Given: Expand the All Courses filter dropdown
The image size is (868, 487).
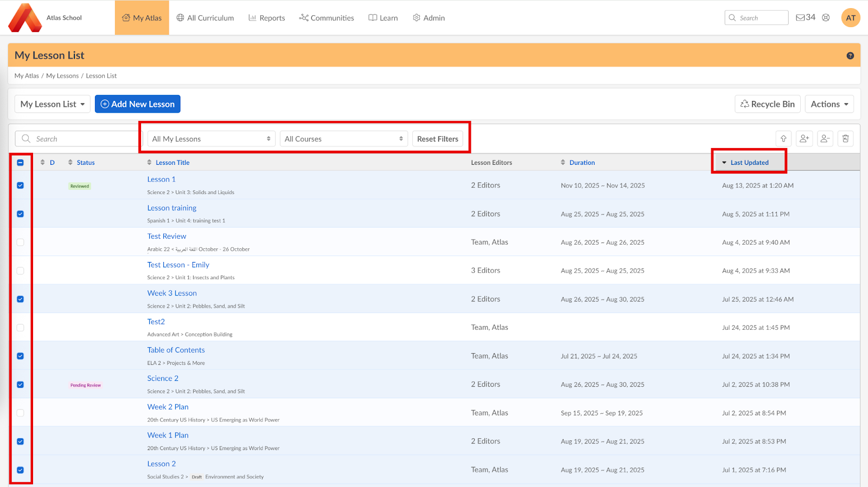Looking at the screenshot, I should (343, 139).
